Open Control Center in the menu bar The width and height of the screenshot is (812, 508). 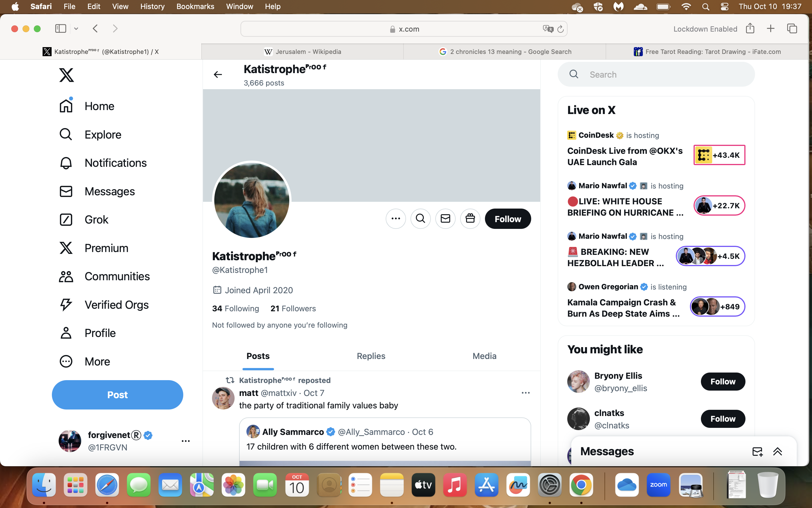coord(724,7)
